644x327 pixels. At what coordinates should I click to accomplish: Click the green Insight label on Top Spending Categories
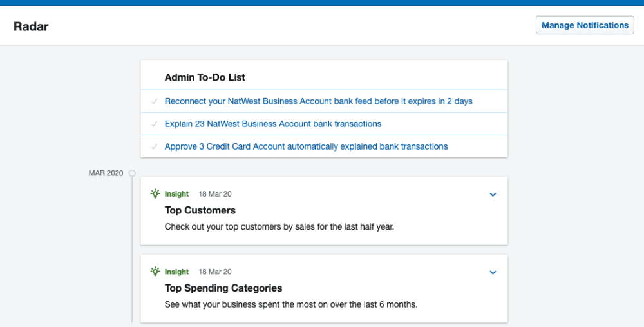click(x=176, y=272)
